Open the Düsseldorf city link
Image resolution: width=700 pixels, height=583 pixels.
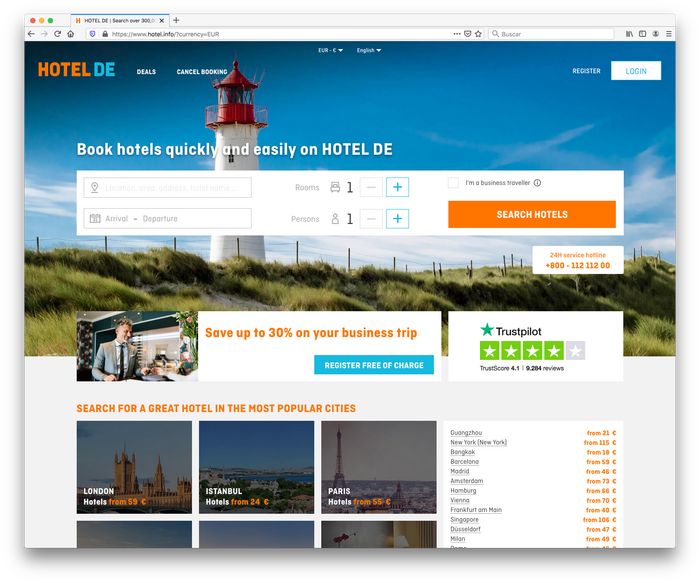tap(466, 529)
